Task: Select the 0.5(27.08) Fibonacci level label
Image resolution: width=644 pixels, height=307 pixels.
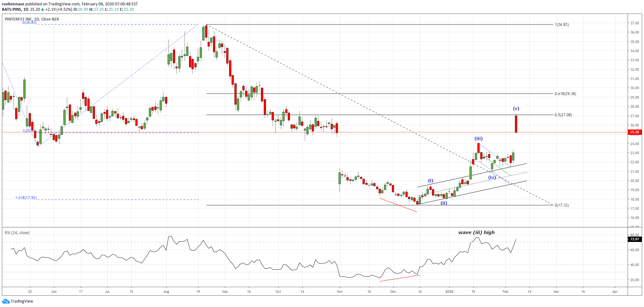Action: click(x=563, y=115)
